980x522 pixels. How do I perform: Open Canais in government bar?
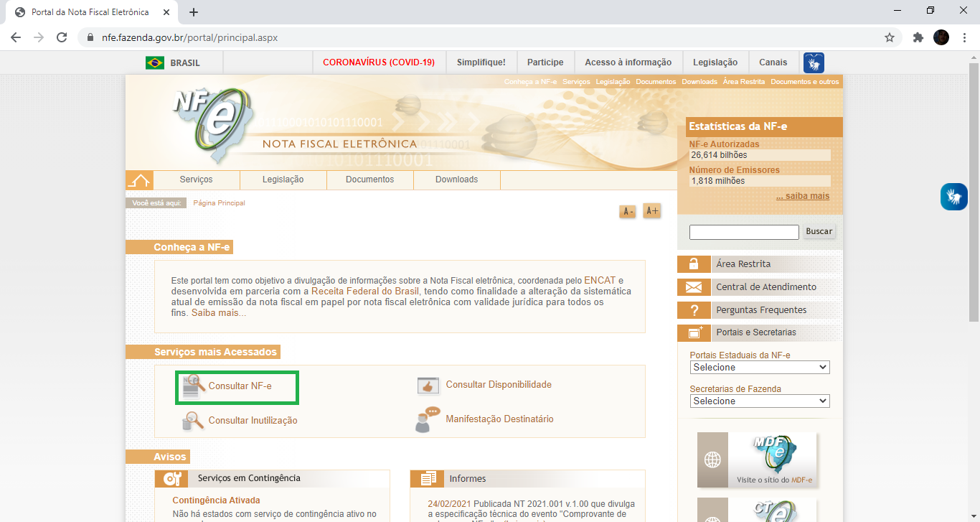pos(773,62)
